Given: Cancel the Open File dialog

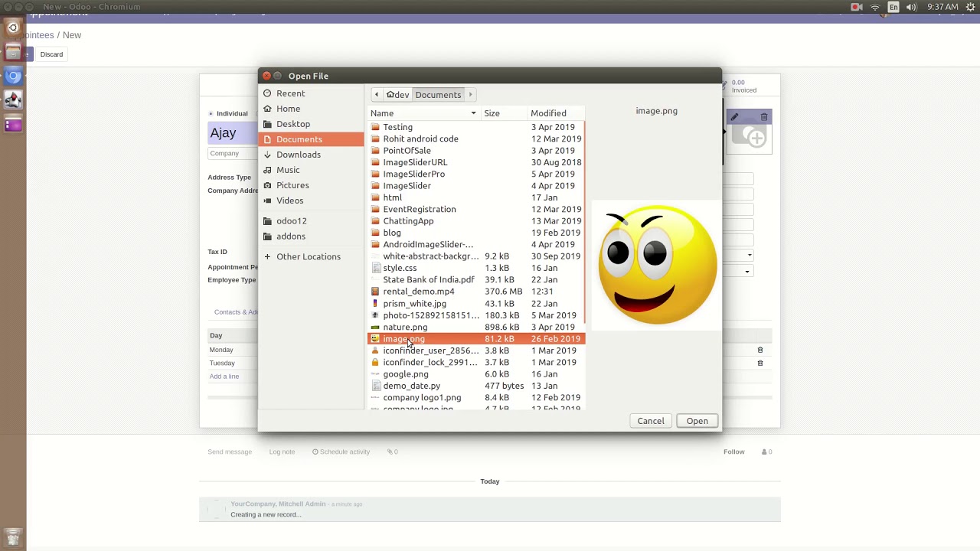Looking at the screenshot, I should click(651, 421).
